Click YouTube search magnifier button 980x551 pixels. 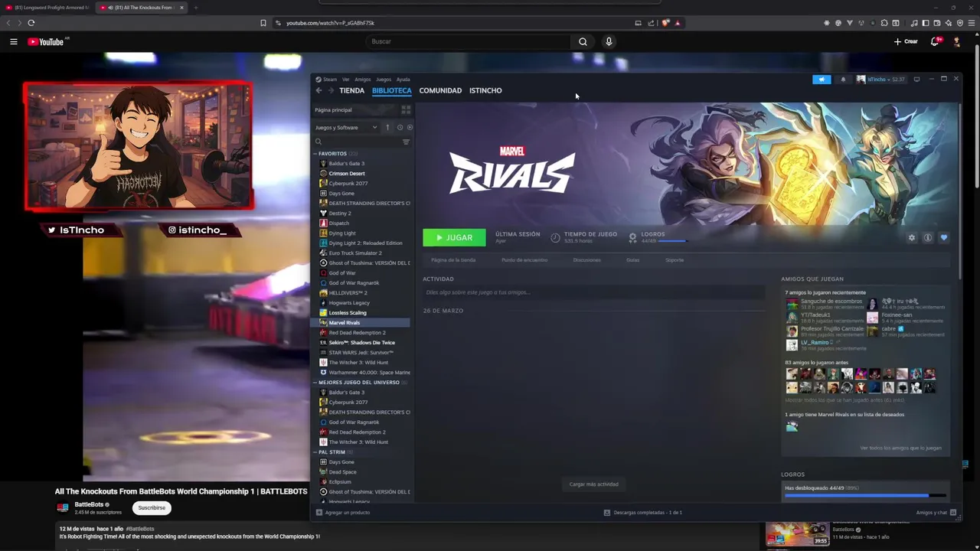(583, 41)
